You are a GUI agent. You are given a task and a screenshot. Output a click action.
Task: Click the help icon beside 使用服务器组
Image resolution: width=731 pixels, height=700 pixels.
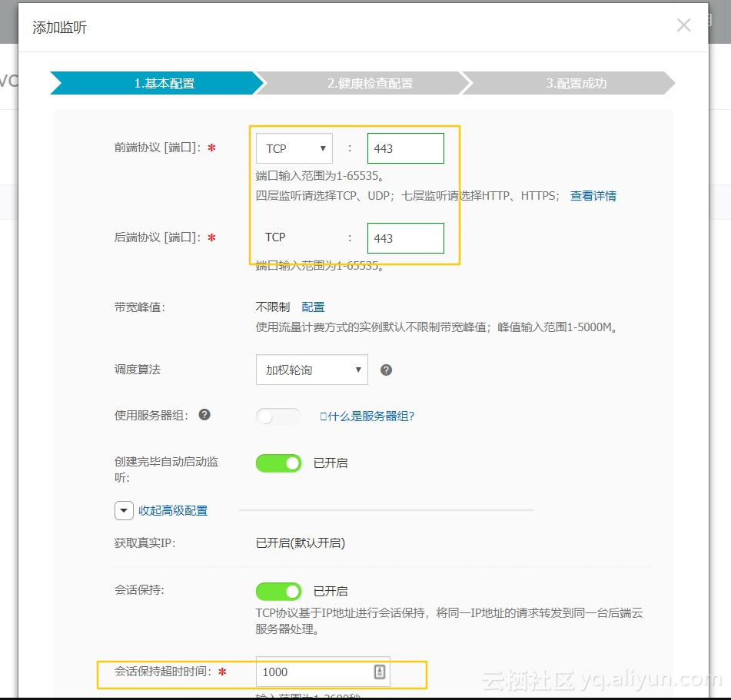coord(204,415)
